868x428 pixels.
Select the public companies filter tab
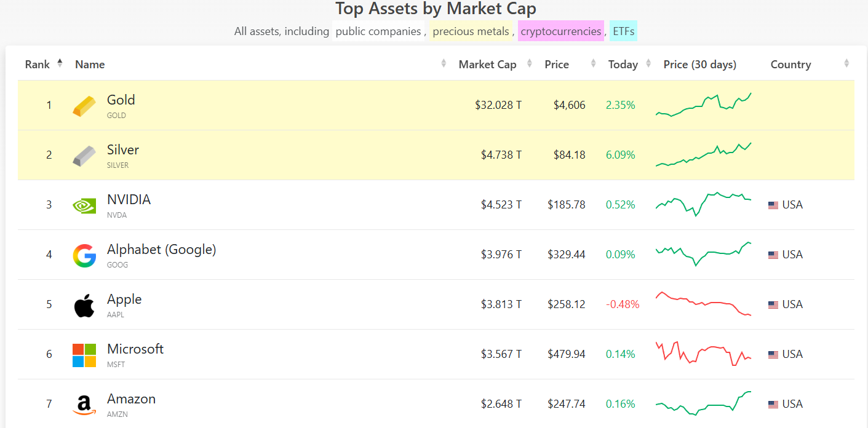378,31
